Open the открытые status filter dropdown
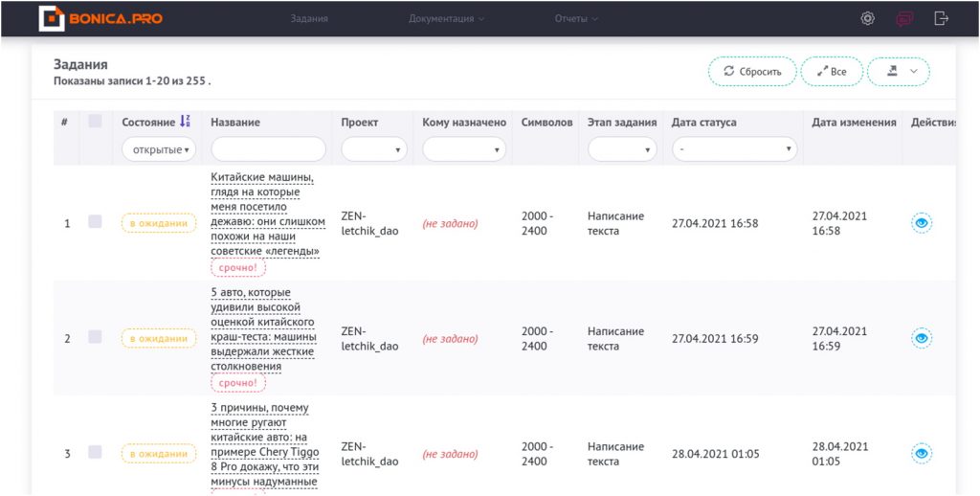The image size is (980, 496). tap(159, 149)
